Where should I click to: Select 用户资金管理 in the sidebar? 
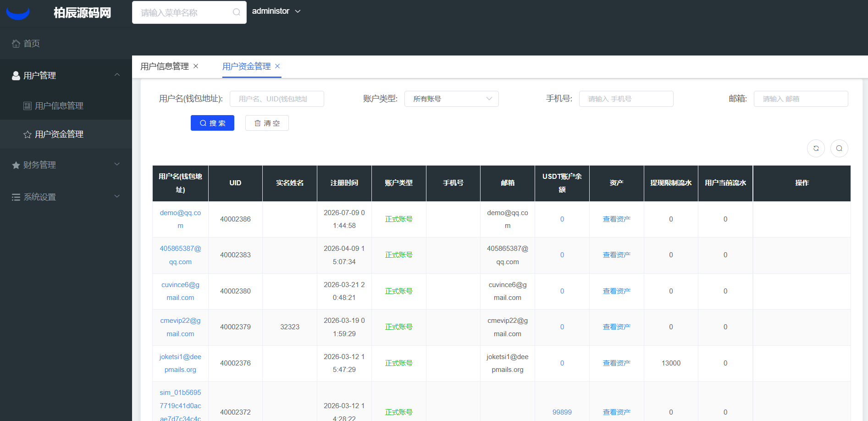(66, 134)
